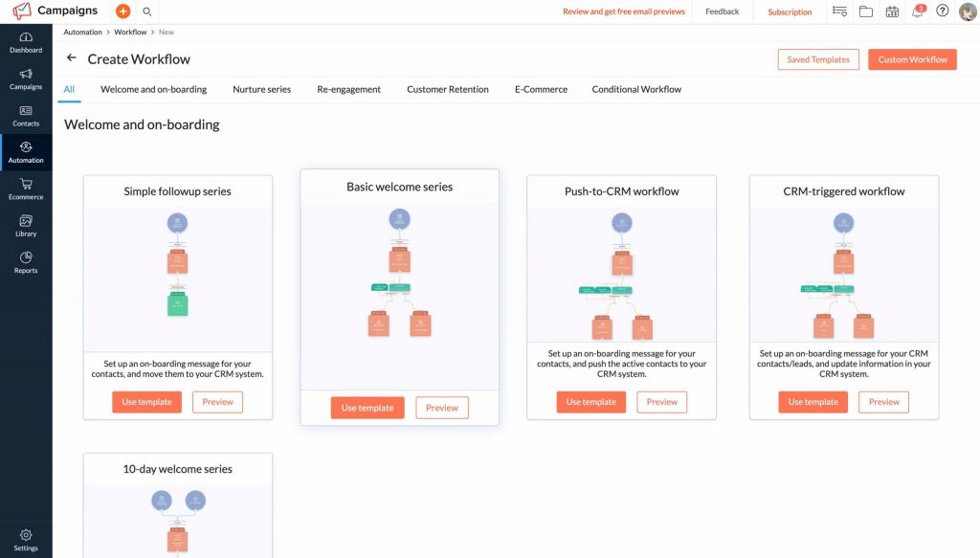The width and height of the screenshot is (980, 558).
Task: Switch to the E-Commerce tab
Action: pyautogui.click(x=542, y=89)
